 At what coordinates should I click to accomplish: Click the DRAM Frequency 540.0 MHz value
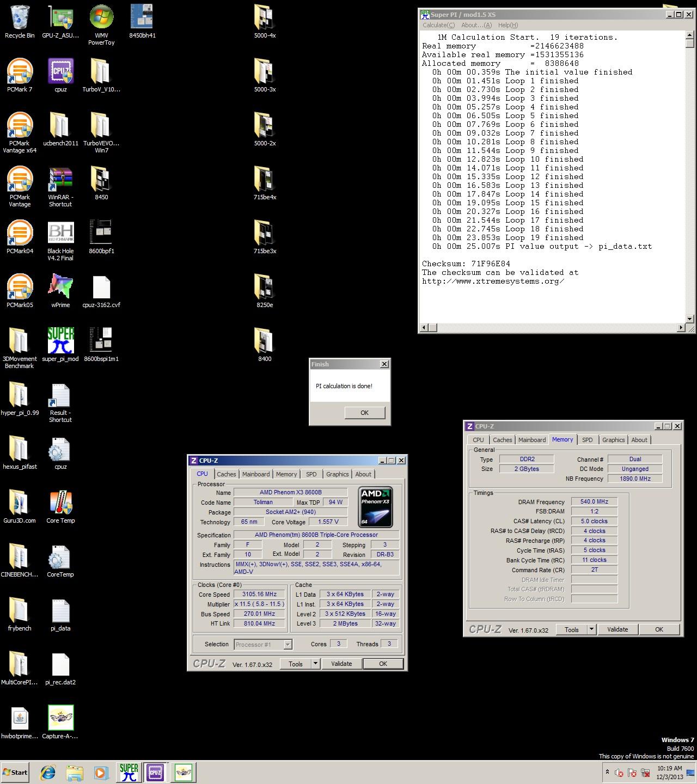pos(594,501)
